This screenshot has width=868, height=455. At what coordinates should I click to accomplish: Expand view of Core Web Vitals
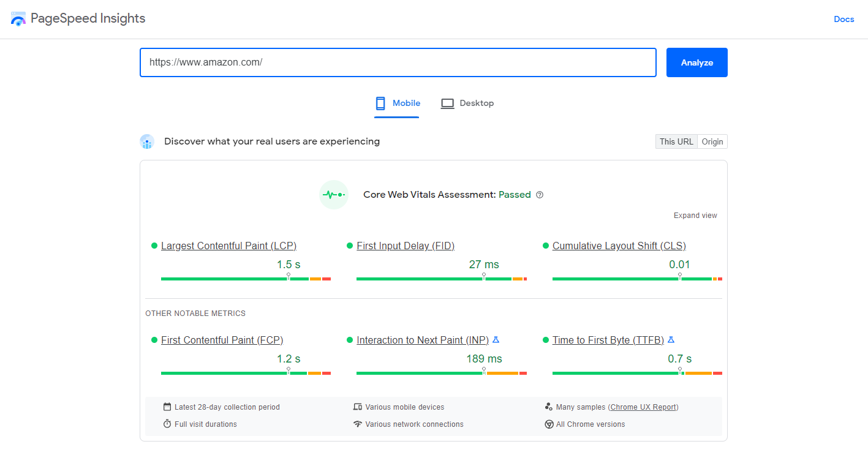[x=695, y=216]
